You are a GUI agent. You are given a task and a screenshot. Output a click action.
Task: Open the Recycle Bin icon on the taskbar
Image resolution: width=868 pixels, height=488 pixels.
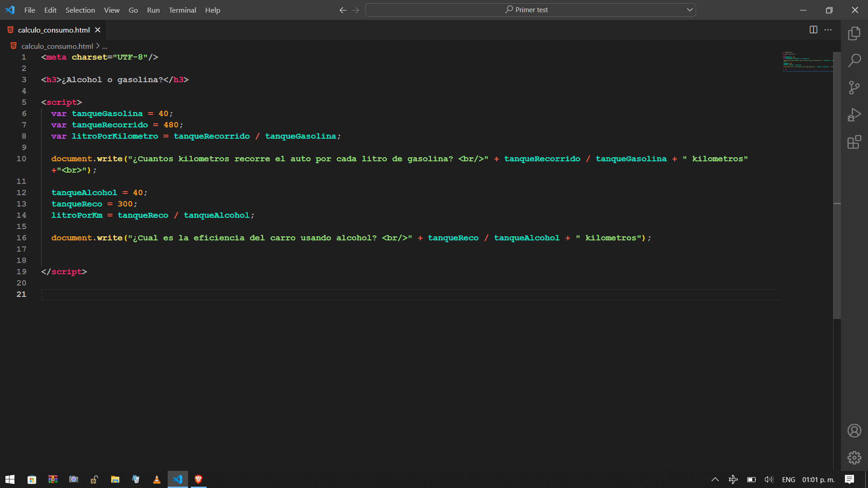(x=136, y=479)
